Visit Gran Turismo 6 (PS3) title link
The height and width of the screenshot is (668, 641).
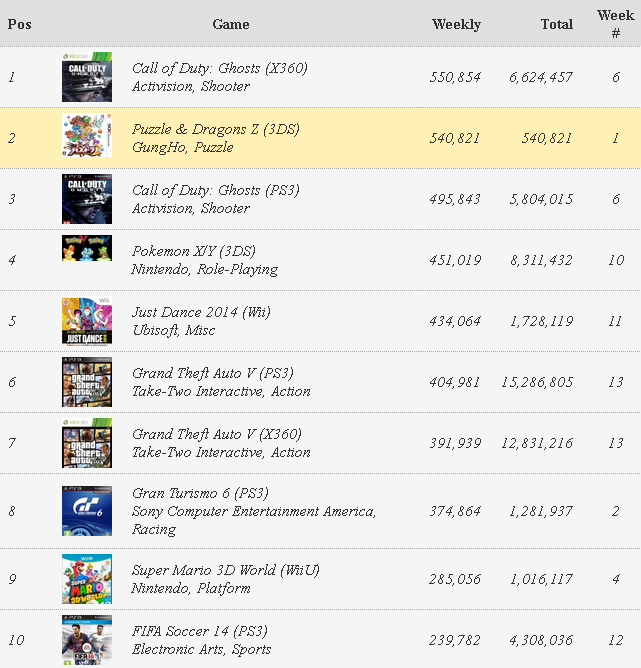tap(200, 493)
